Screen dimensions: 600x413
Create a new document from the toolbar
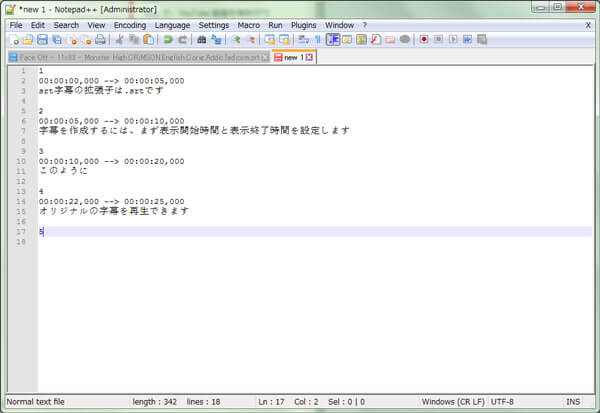pyautogui.click(x=14, y=39)
